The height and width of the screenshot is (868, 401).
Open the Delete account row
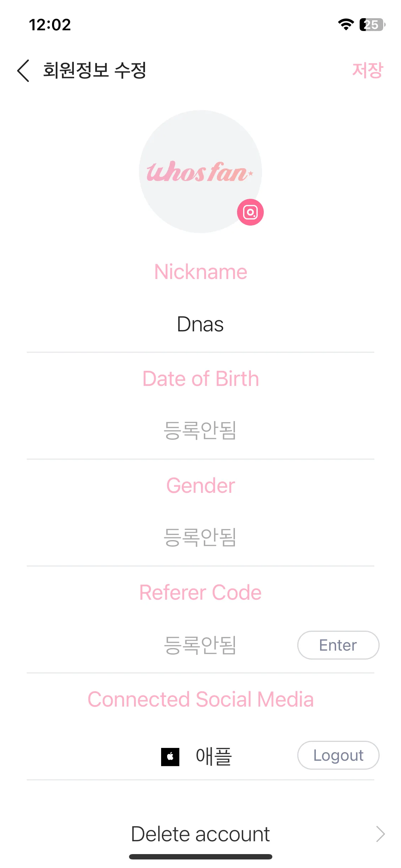200,834
